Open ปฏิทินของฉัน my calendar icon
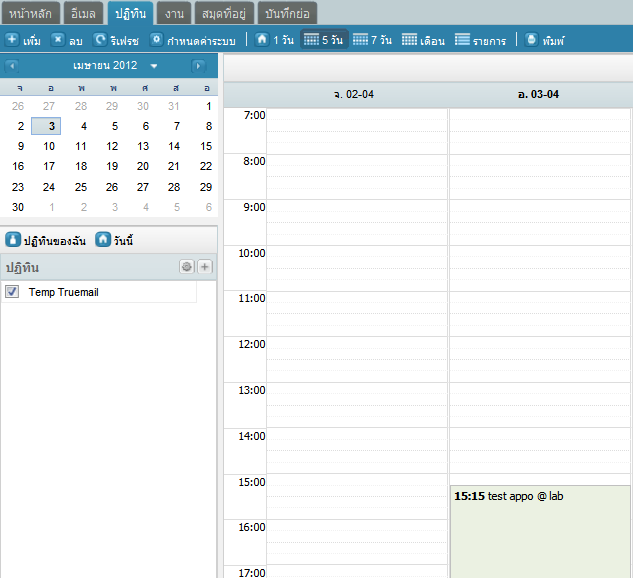 coord(13,239)
